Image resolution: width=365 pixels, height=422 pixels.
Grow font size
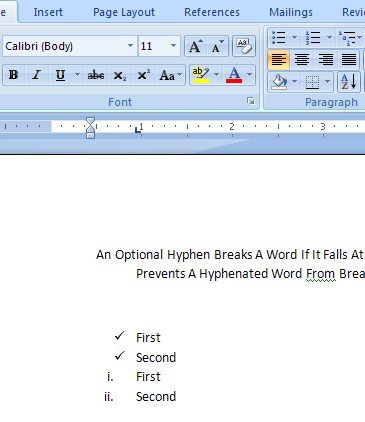195,46
